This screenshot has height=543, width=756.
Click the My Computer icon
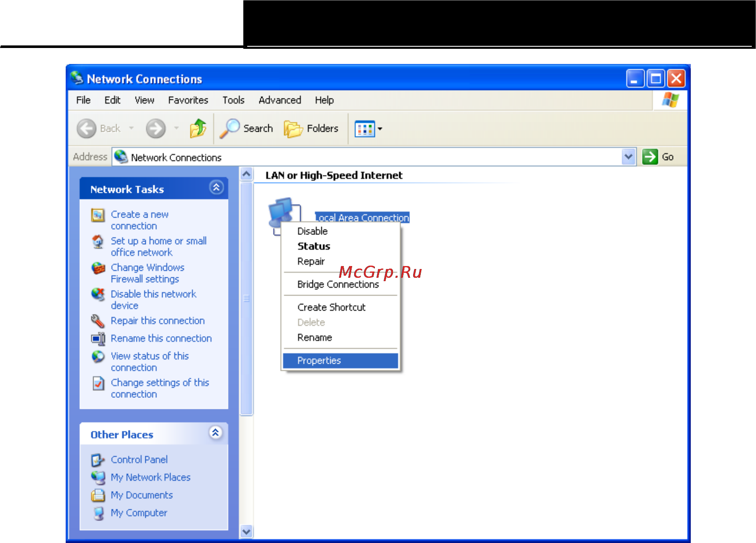pyautogui.click(x=98, y=513)
